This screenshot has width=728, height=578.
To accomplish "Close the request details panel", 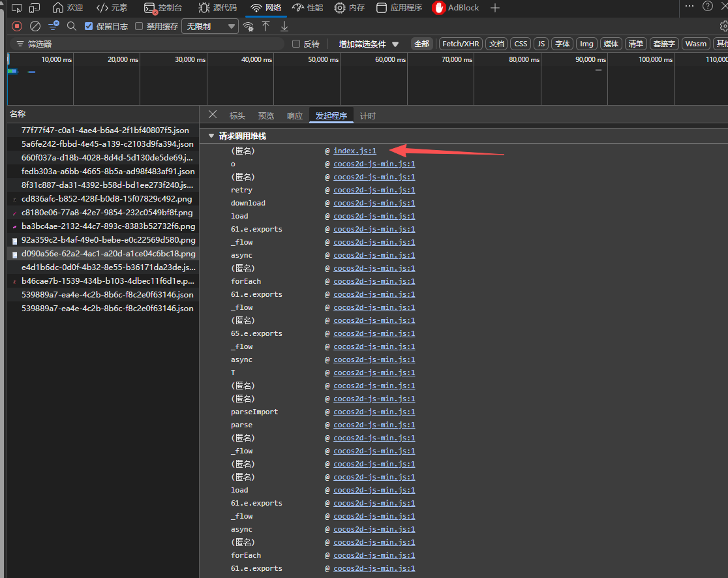I will [x=213, y=115].
